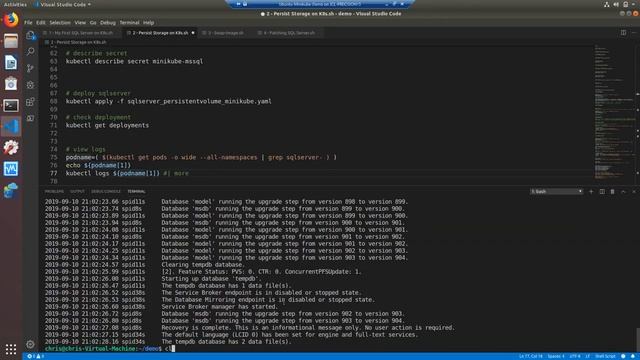640x360 pixels.
Task: Switch to the Debug Console panel tab
Action: tap(106, 191)
